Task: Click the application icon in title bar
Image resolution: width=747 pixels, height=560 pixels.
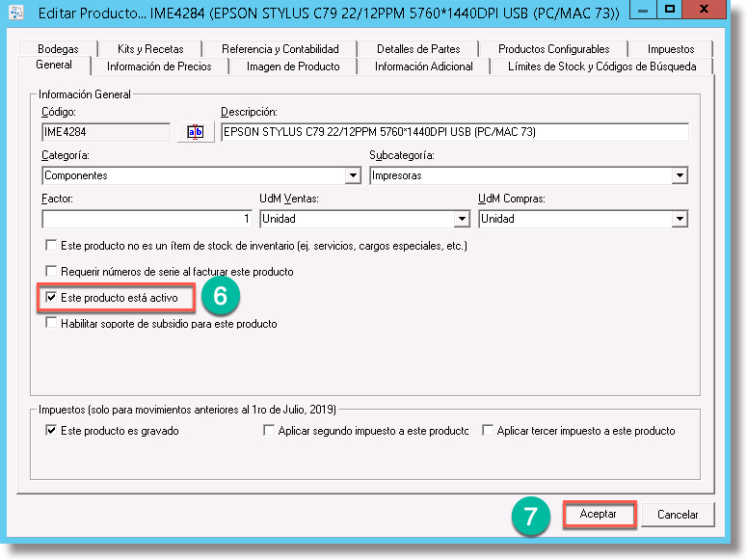Action: (15, 13)
